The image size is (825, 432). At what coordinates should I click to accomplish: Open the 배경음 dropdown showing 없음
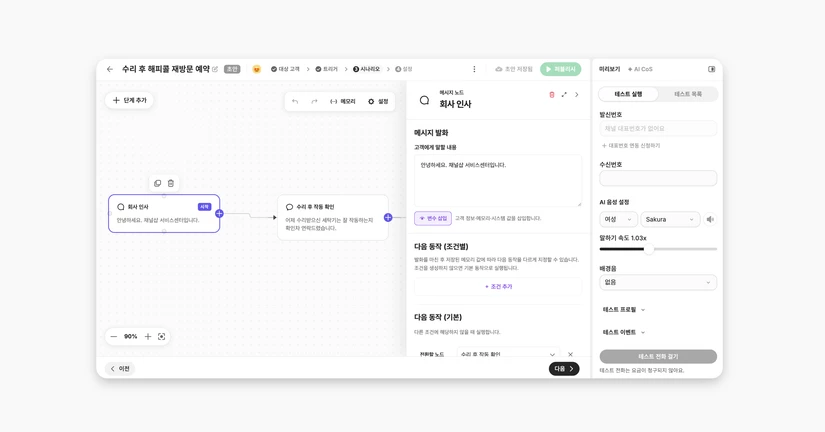[x=658, y=283]
